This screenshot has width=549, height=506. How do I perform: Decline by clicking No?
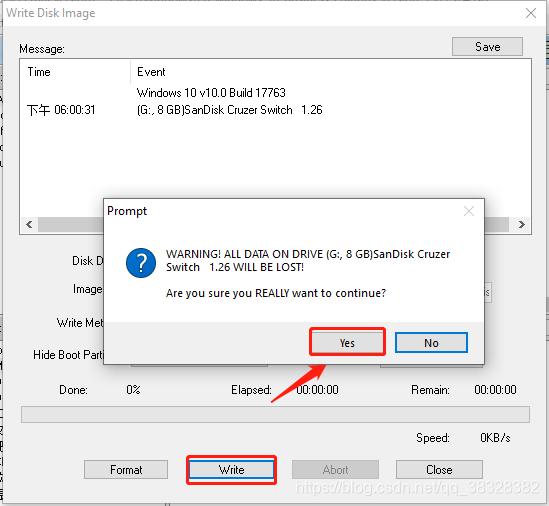(x=431, y=342)
